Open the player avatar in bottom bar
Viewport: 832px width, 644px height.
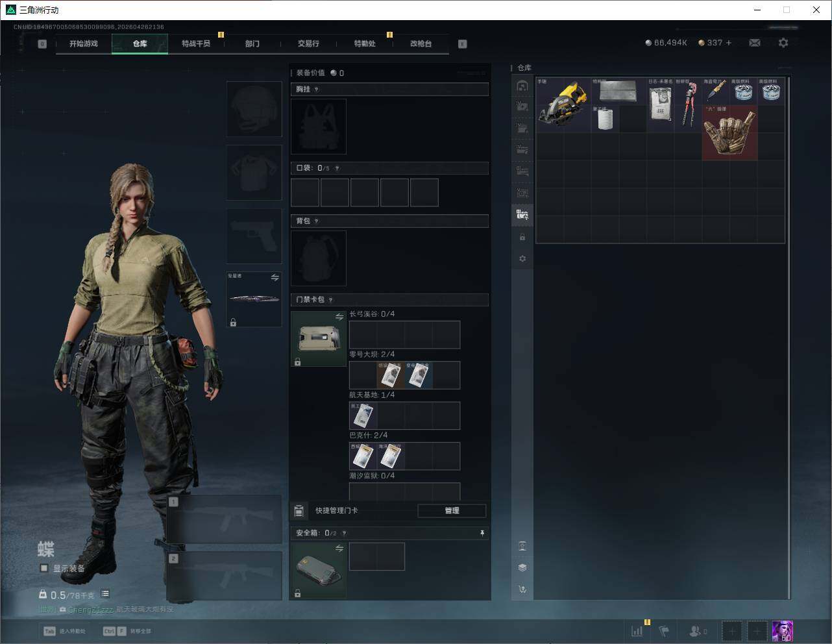click(x=783, y=631)
